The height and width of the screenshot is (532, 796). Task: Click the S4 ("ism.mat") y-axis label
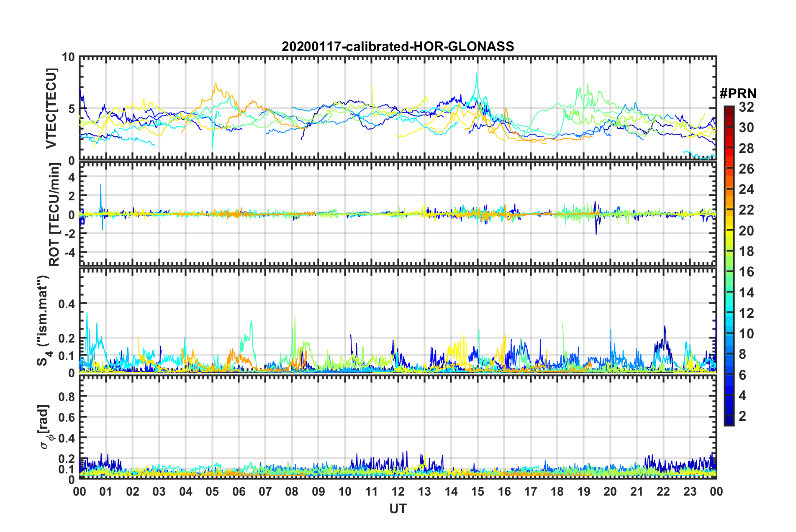pyautogui.click(x=44, y=320)
